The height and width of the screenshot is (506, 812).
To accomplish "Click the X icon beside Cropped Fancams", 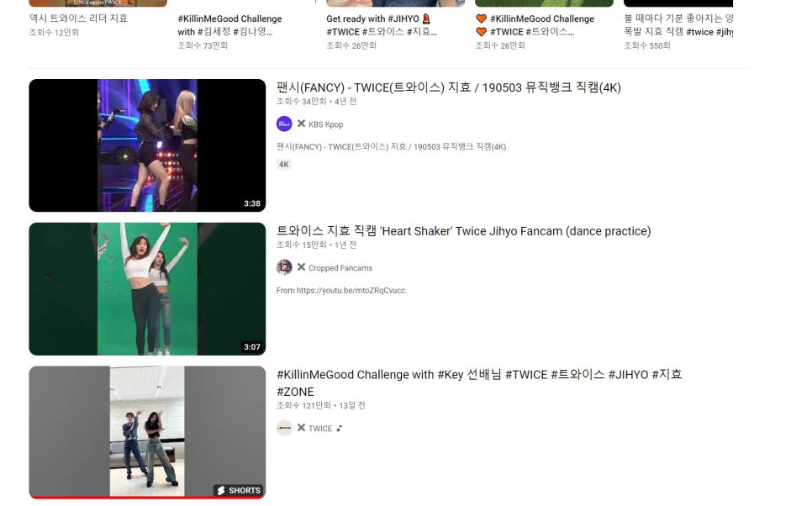I will click(x=302, y=267).
